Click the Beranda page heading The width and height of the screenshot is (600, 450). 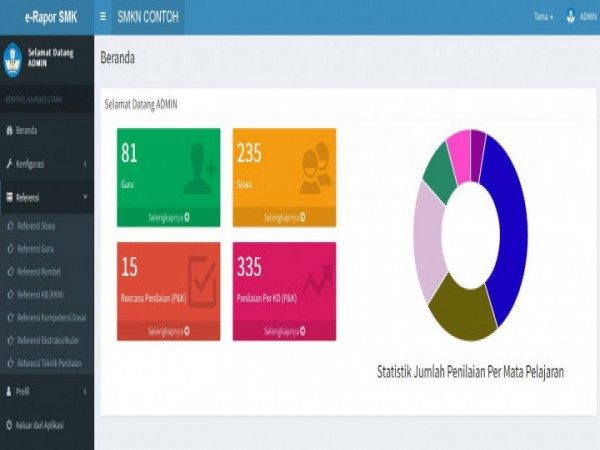point(117,58)
